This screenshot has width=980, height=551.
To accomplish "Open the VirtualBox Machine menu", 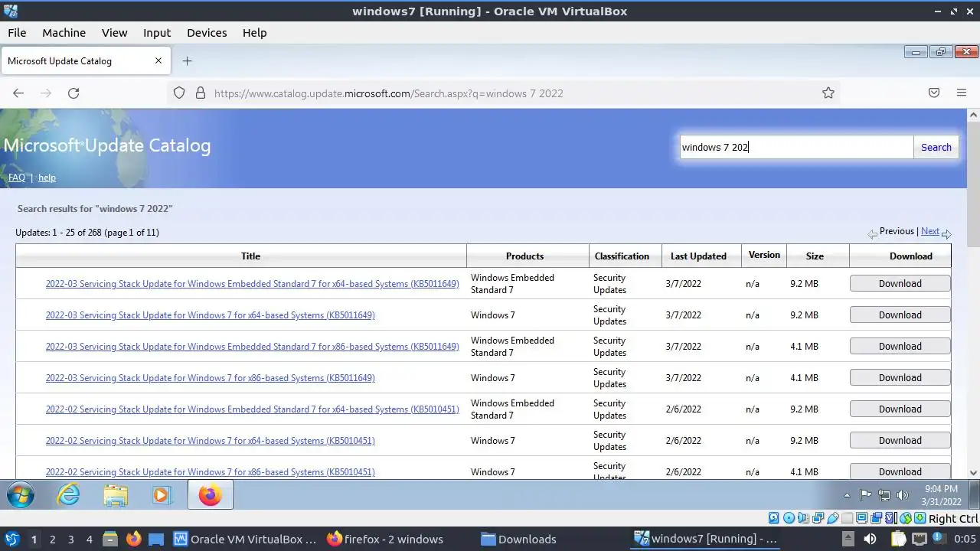I will tap(64, 33).
